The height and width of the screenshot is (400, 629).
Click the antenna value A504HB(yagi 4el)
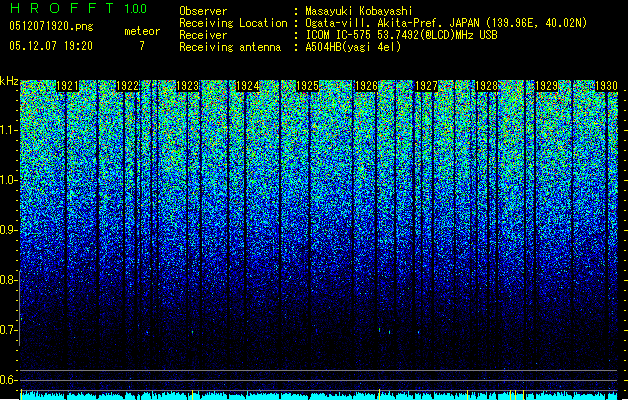(x=353, y=47)
